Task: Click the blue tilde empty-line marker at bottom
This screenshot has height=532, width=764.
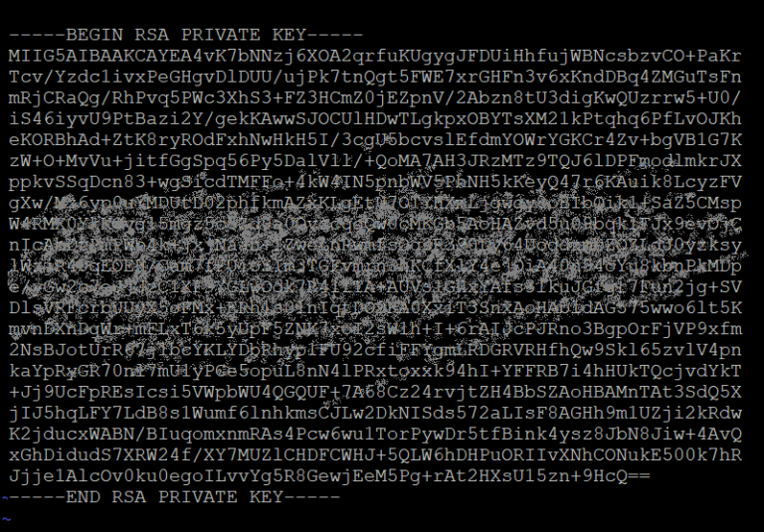Action: [5, 518]
